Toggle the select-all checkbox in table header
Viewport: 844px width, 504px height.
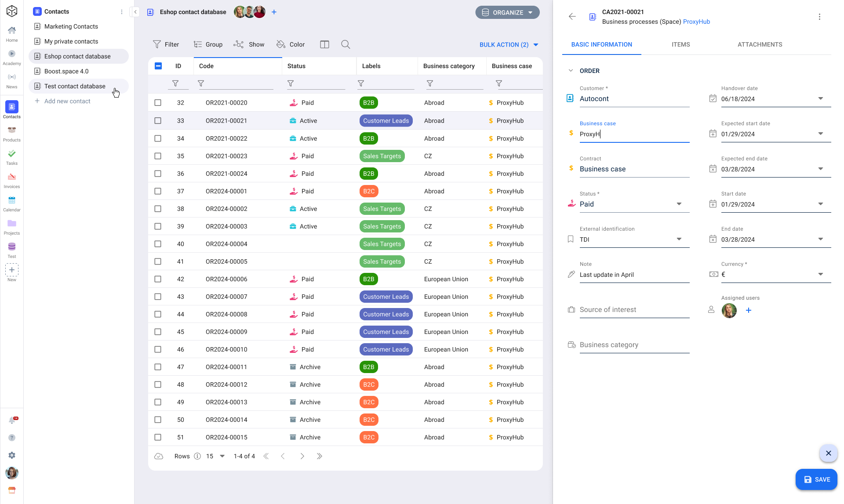pos(158,65)
